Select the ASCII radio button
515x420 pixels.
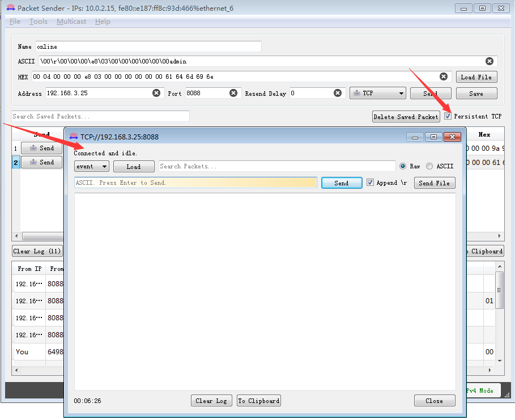pyautogui.click(x=429, y=166)
